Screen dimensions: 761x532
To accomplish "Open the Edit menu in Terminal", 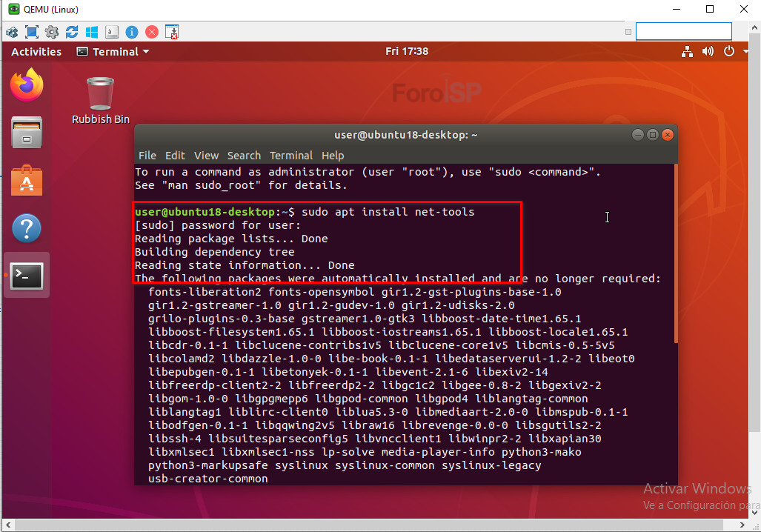I will (175, 156).
